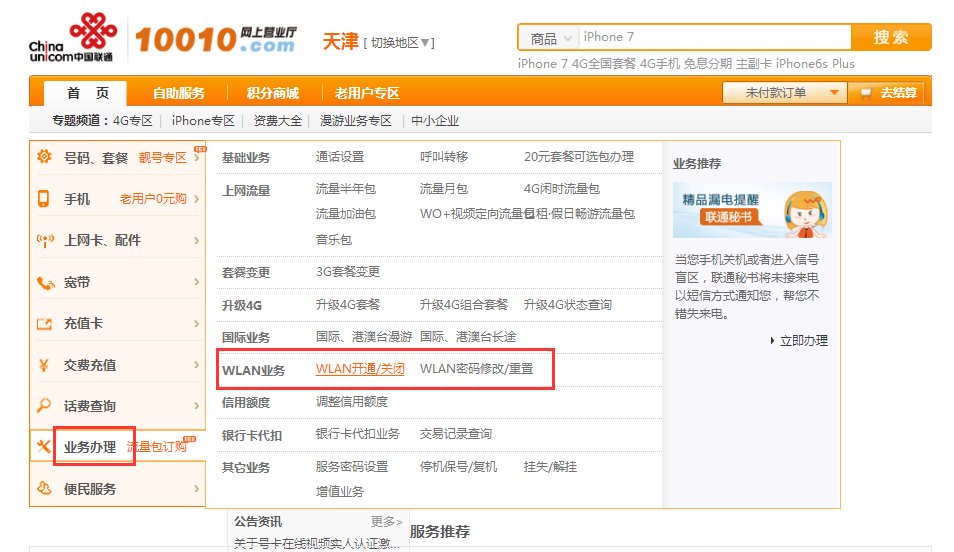This screenshot has height=552, width=954.
Task: Expand the 上网卡、配件 row arrow
Action: [197, 240]
